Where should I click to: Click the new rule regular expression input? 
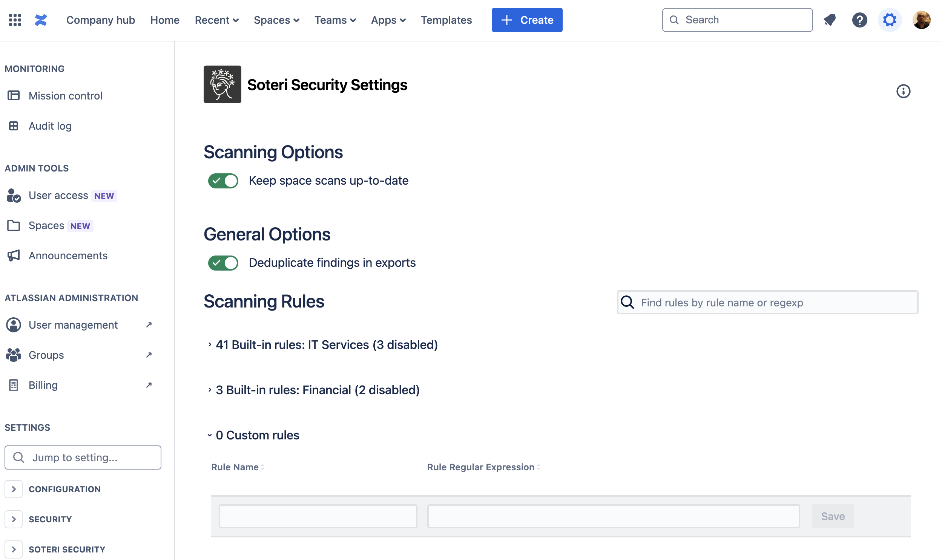[x=613, y=517]
